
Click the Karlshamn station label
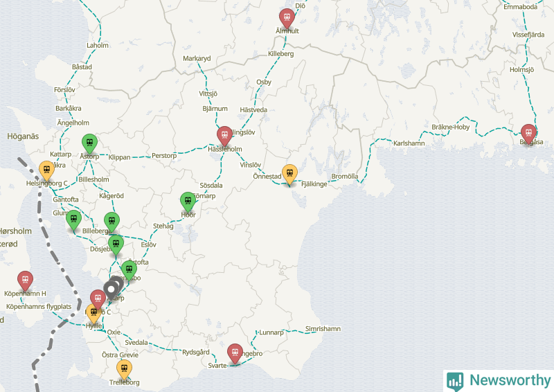click(409, 143)
